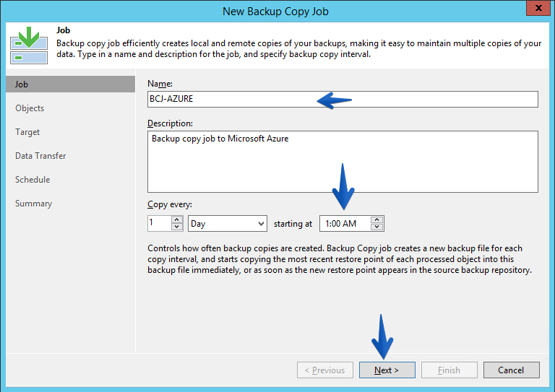Decrease the starting time value
Image resolution: width=555 pixels, height=392 pixels.
point(377,227)
